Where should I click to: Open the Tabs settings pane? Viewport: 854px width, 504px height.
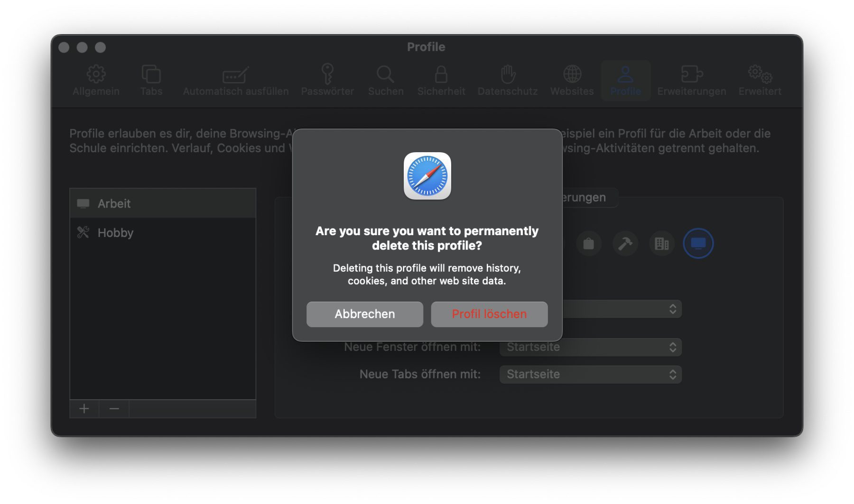point(151,81)
